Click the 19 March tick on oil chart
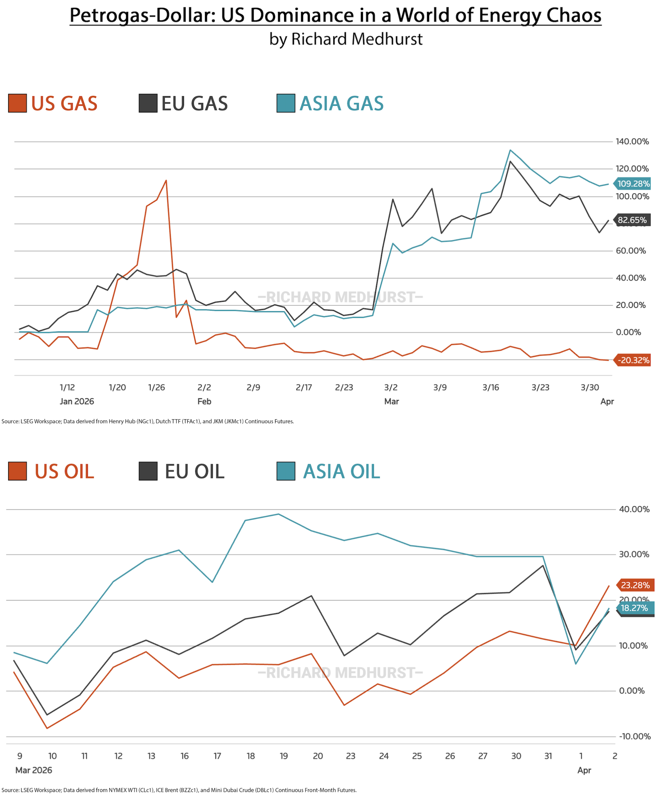 [284, 756]
